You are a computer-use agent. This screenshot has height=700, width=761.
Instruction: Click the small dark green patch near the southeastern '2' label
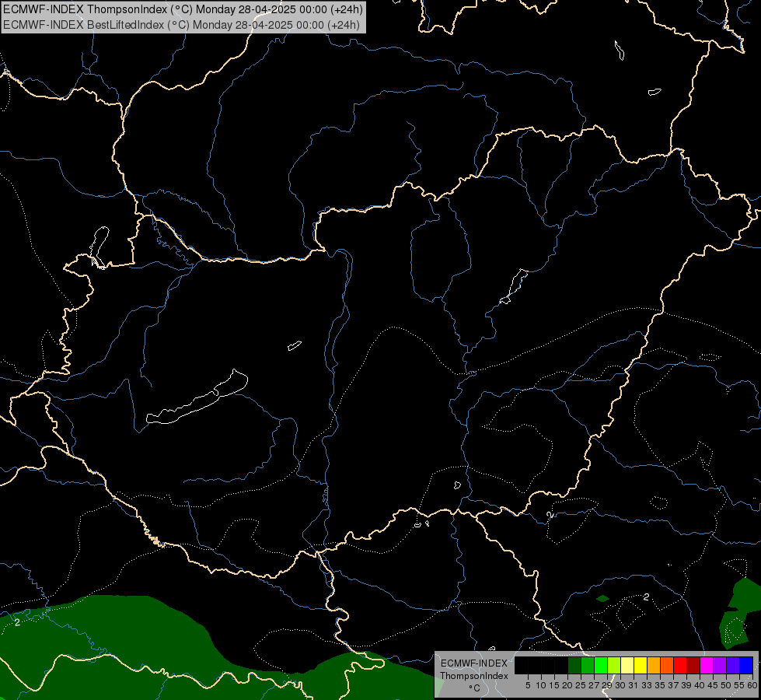pyautogui.click(x=602, y=598)
